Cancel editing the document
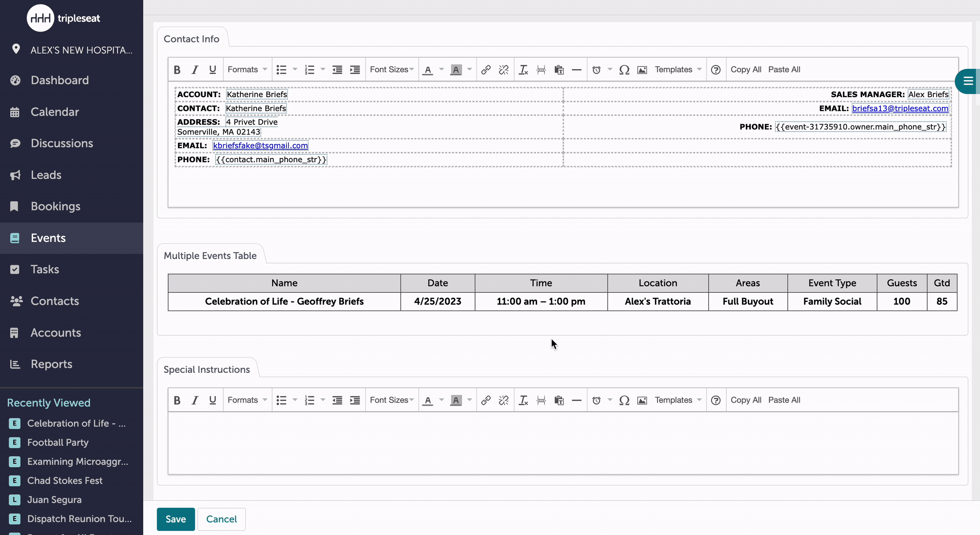Image resolution: width=980 pixels, height=535 pixels. 221,519
